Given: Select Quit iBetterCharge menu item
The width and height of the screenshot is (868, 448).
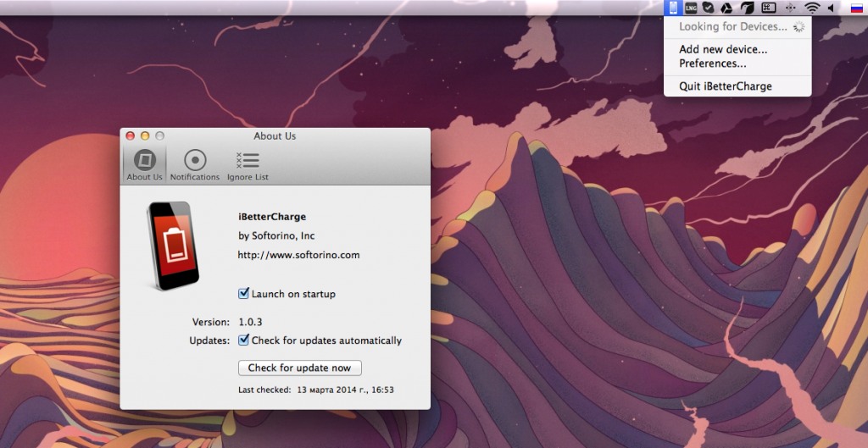Looking at the screenshot, I should (x=737, y=86).
